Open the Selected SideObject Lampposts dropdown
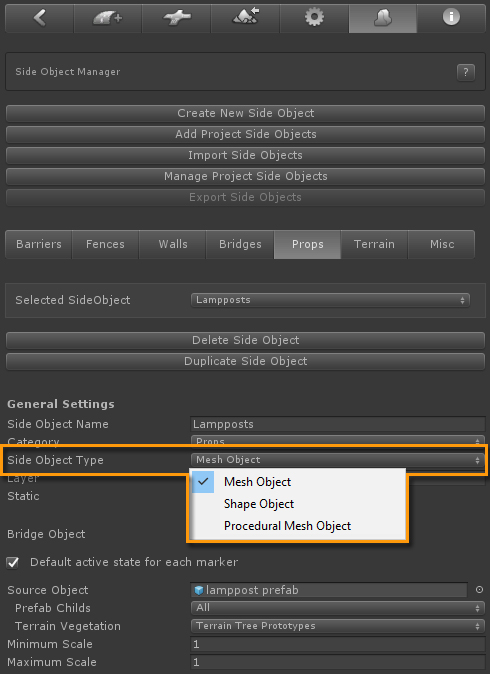490x674 pixels. [x=330, y=300]
